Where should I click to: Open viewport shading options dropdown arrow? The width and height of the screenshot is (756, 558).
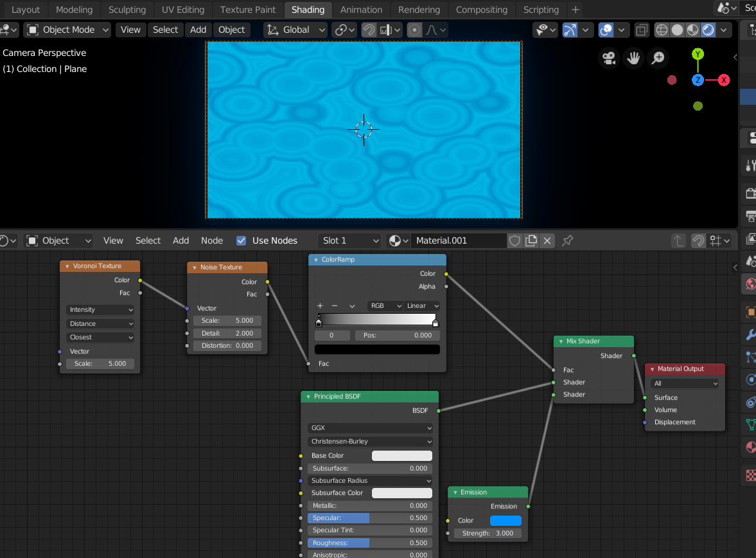723,30
